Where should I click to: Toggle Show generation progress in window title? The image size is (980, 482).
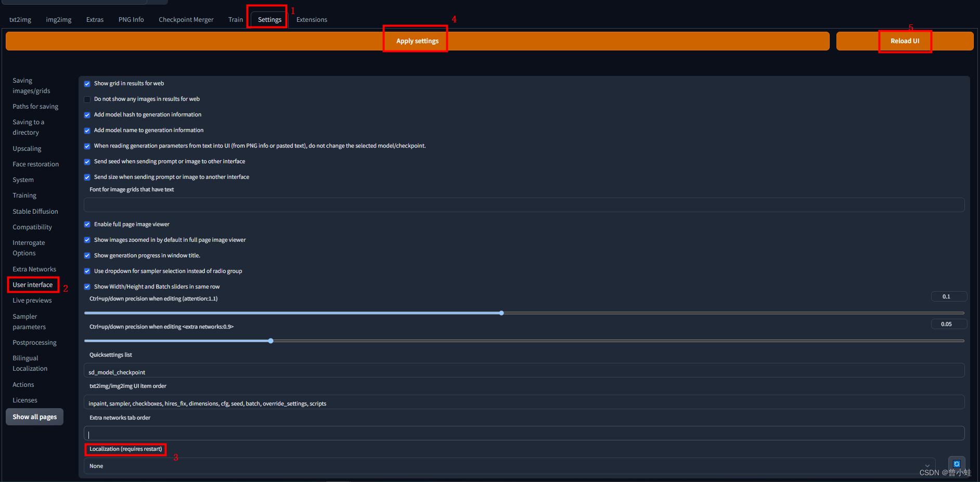click(x=87, y=256)
